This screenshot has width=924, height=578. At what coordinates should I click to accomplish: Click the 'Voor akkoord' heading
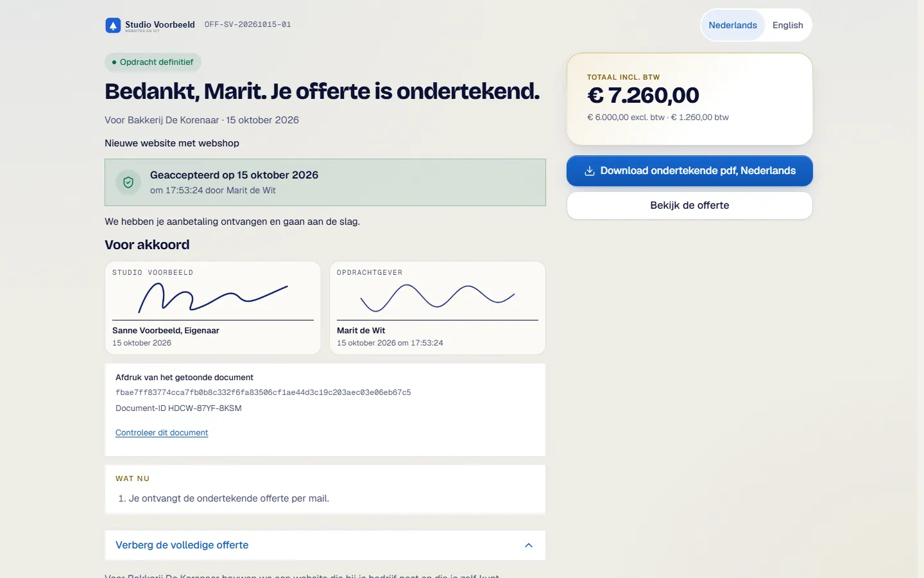point(147,245)
